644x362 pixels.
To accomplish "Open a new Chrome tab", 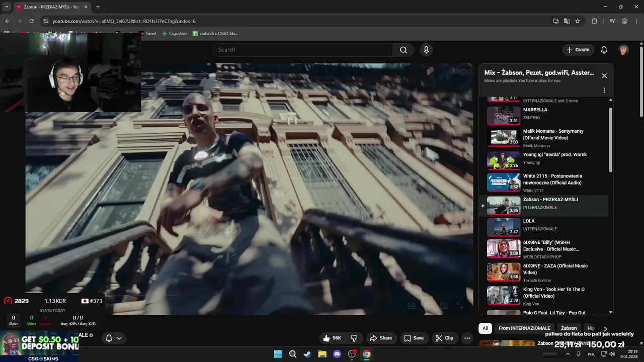I will point(98,7).
